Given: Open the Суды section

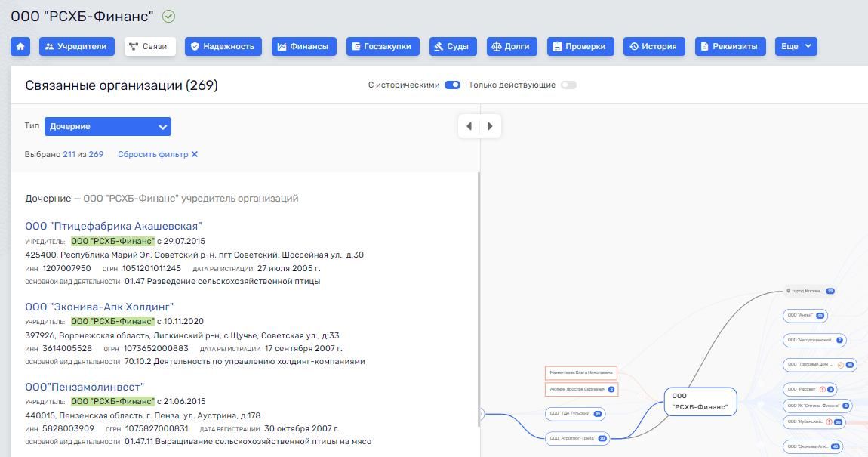Looking at the screenshot, I should click(453, 47).
